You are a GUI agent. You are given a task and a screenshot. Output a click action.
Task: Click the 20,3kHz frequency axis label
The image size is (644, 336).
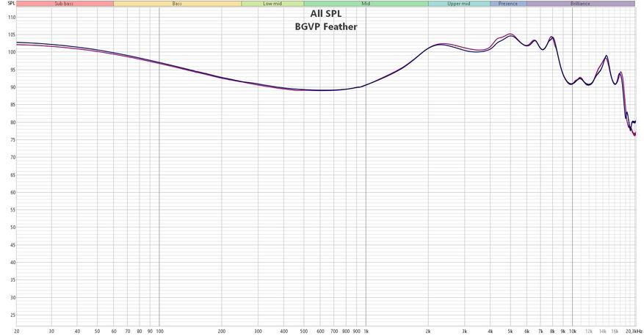click(634, 331)
